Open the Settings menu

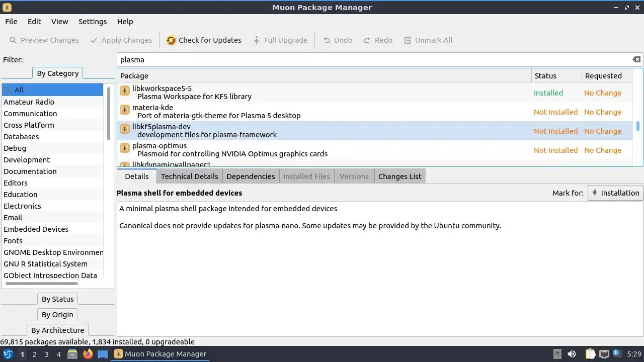pos(93,22)
